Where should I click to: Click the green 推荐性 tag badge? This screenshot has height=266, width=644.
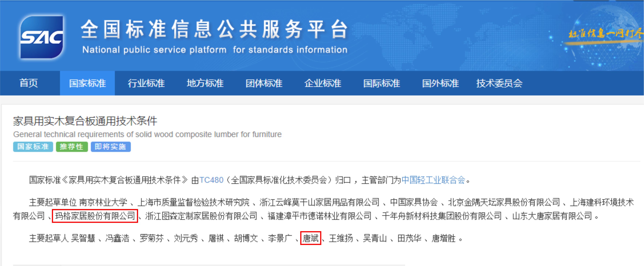(72, 147)
